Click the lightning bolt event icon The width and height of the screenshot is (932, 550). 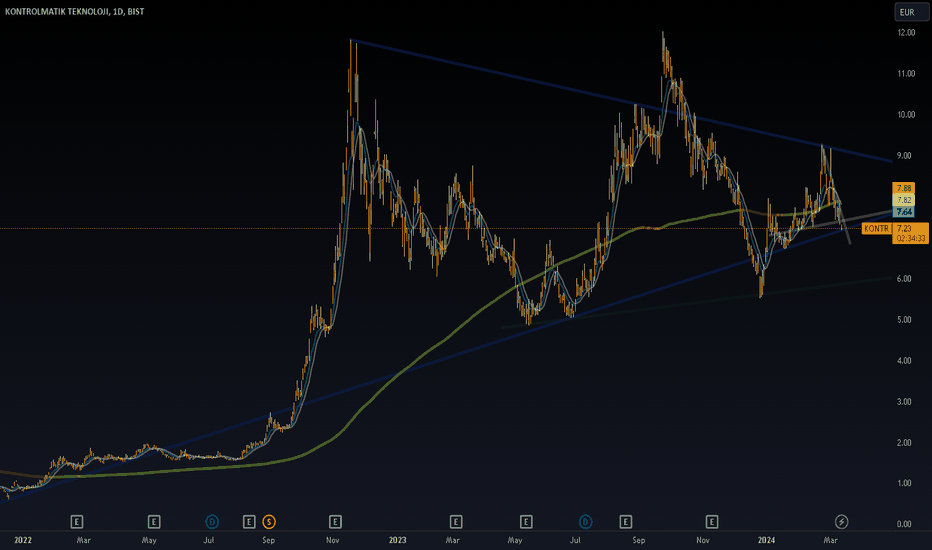[841, 522]
